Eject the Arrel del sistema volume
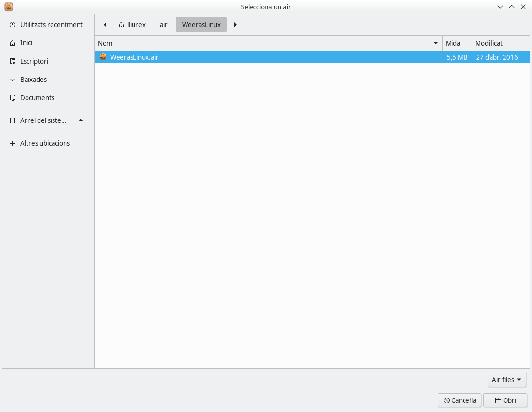This screenshot has height=412, width=532. point(81,120)
